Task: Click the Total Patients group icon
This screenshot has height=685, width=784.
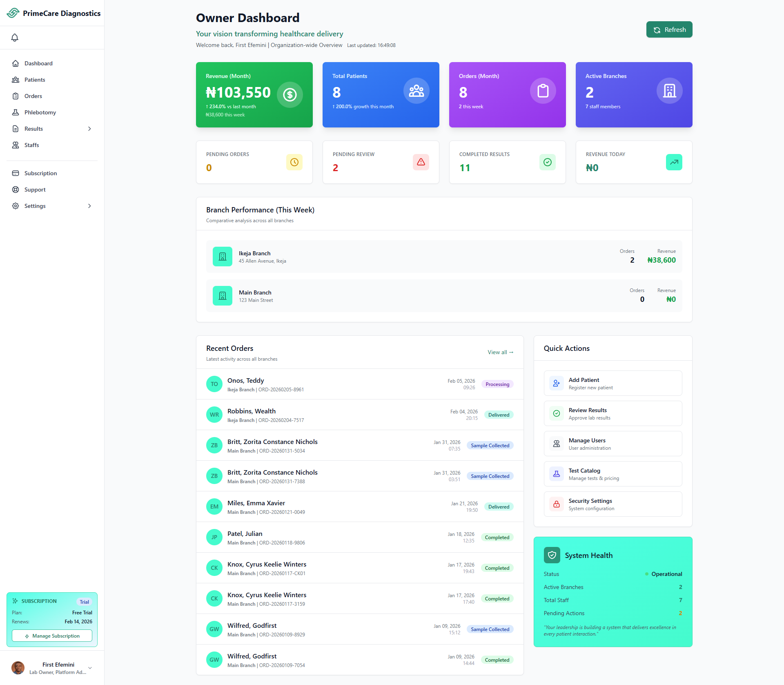Action: tap(416, 91)
